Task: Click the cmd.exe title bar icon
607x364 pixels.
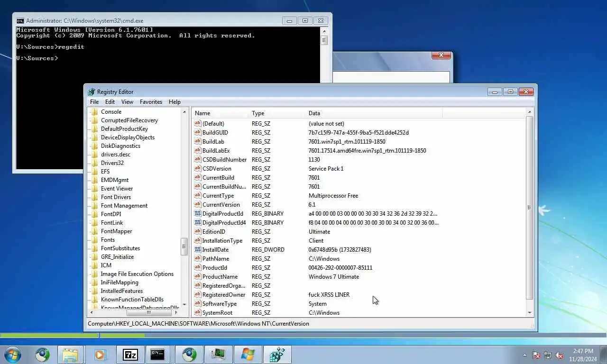Action: [20, 21]
